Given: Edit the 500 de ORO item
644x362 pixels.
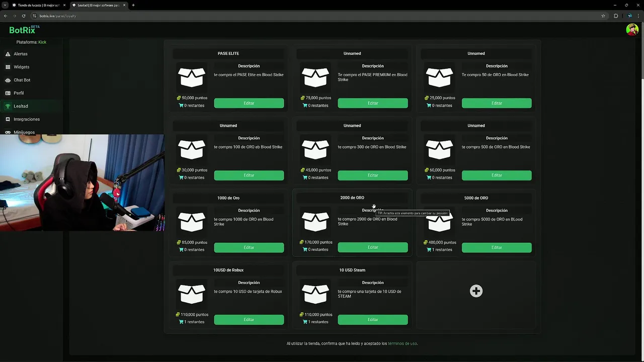Looking at the screenshot, I should click(497, 175).
